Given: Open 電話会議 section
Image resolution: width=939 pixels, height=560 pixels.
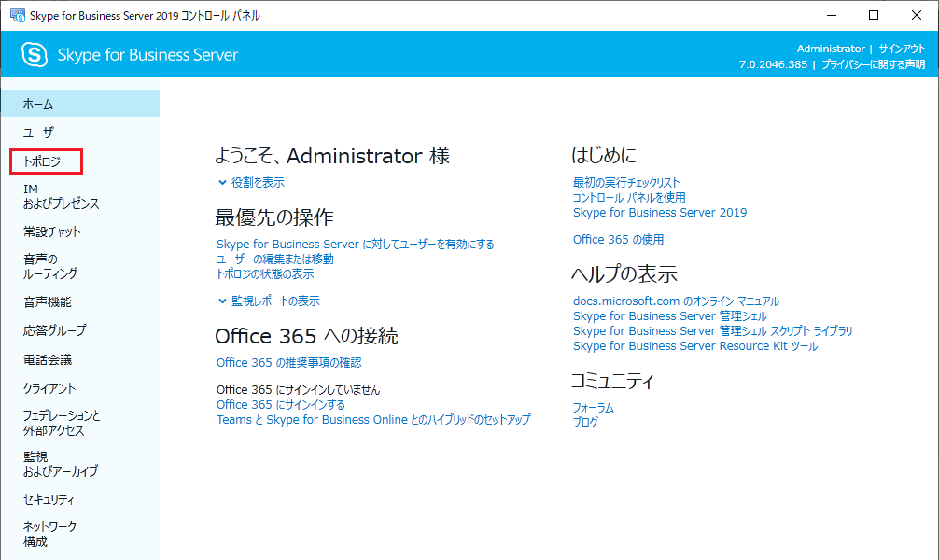Looking at the screenshot, I should point(48,360).
